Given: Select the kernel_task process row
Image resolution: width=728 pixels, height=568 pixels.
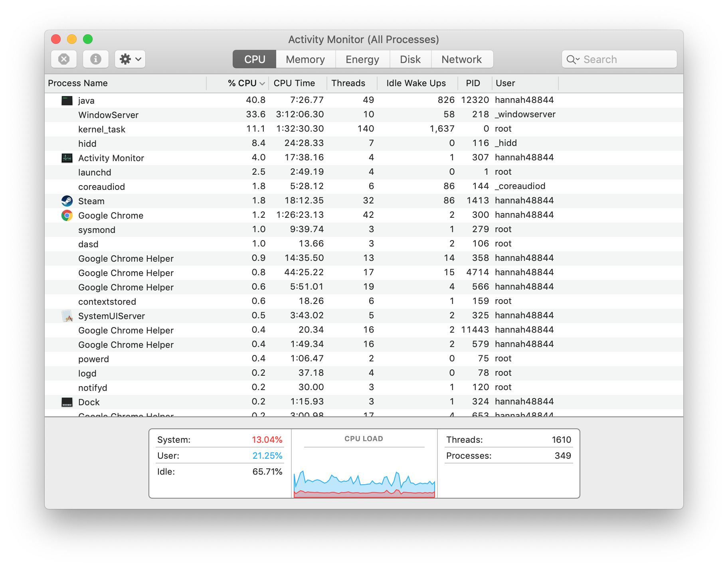Looking at the screenshot, I should [364, 129].
